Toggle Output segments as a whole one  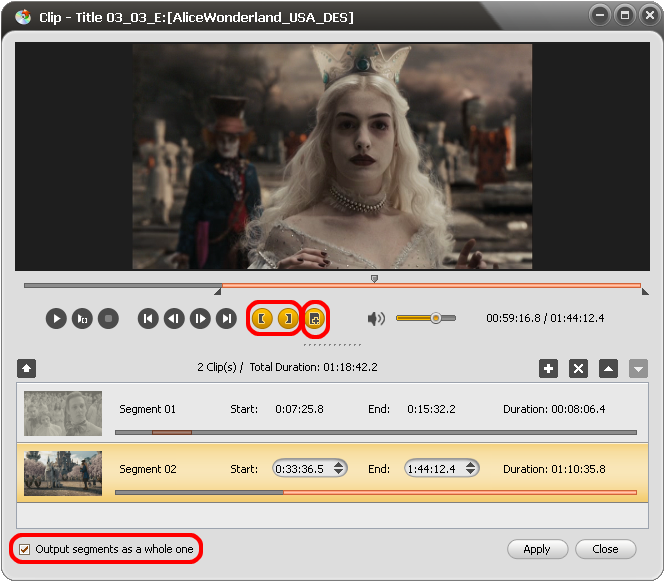tap(25, 549)
